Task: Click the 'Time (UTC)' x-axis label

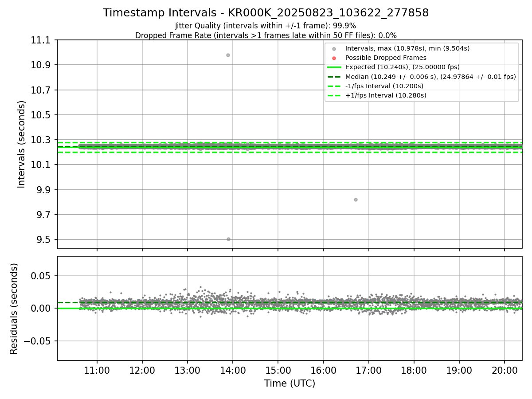Action: tap(290, 383)
